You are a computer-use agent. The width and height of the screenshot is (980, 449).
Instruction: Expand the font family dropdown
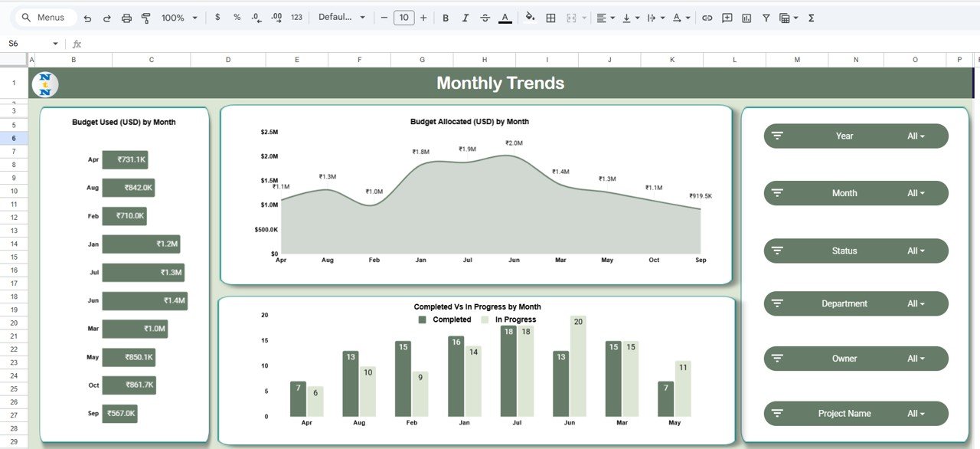click(341, 17)
